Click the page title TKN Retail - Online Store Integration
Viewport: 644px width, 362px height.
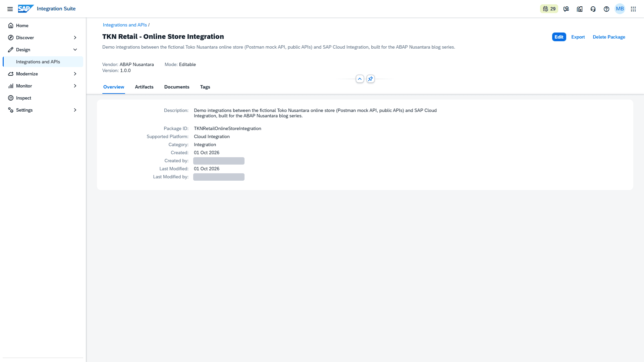(x=163, y=37)
